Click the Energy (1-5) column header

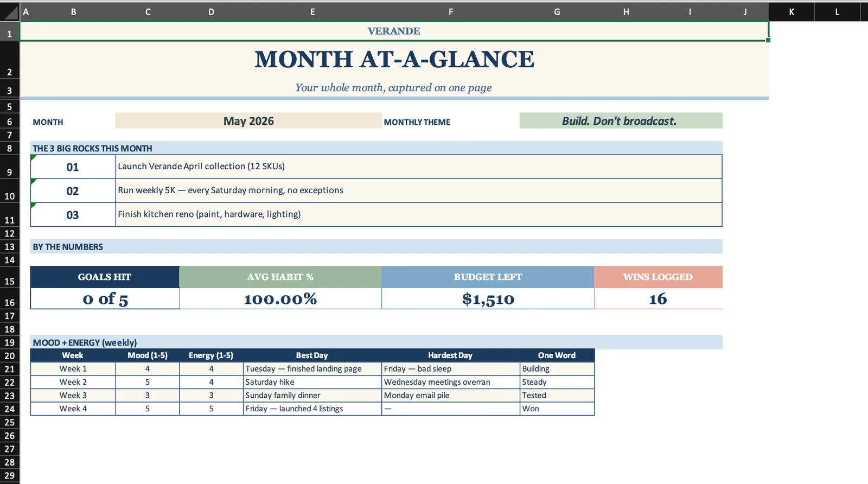pyautogui.click(x=211, y=355)
